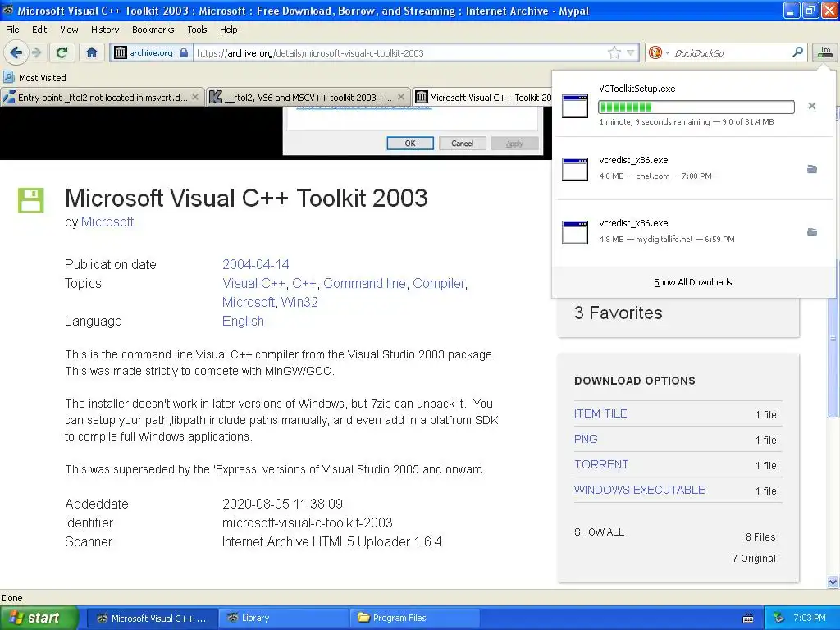Viewport: 840px width, 630px height.
Task: Download the ITEM TILE option
Action: pyautogui.click(x=600, y=413)
